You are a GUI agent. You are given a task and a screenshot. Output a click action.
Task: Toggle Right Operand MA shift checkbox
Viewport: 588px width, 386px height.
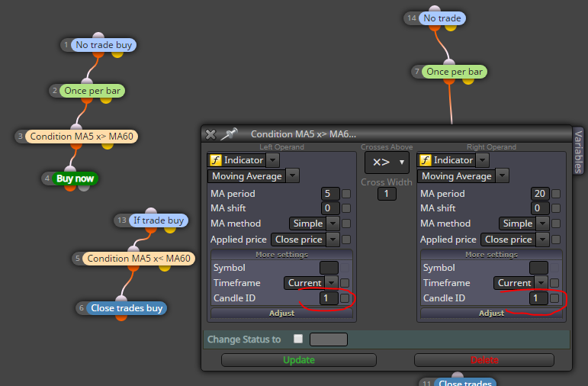pyautogui.click(x=556, y=207)
